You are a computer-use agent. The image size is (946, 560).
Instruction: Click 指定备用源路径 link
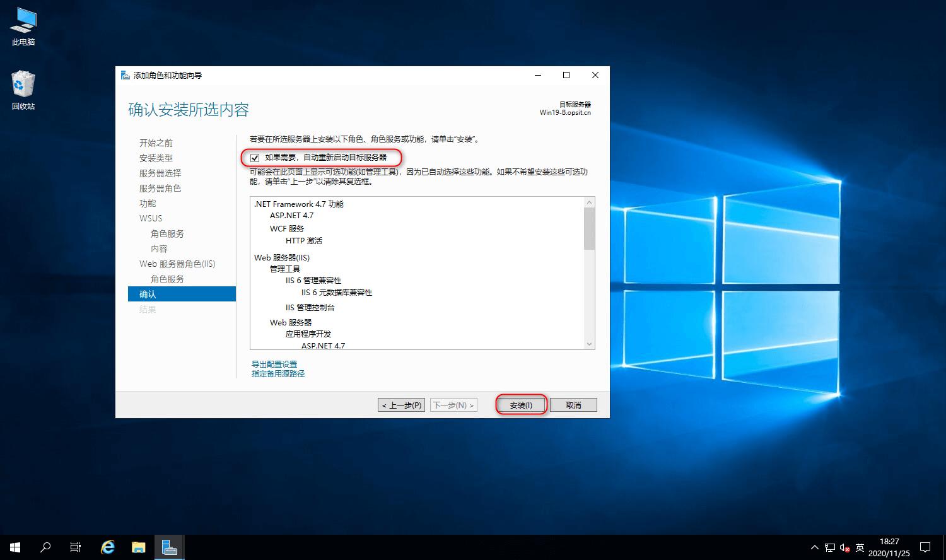pos(278,373)
